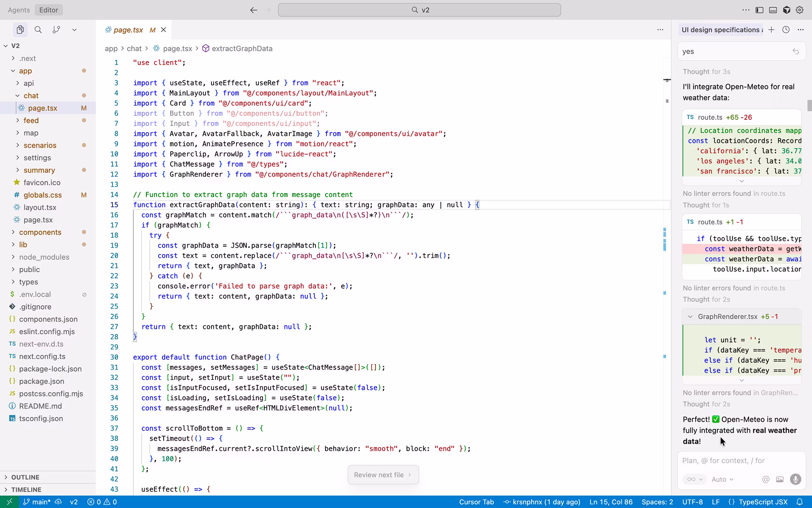Click the Review next file button

[x=383, y=475]
